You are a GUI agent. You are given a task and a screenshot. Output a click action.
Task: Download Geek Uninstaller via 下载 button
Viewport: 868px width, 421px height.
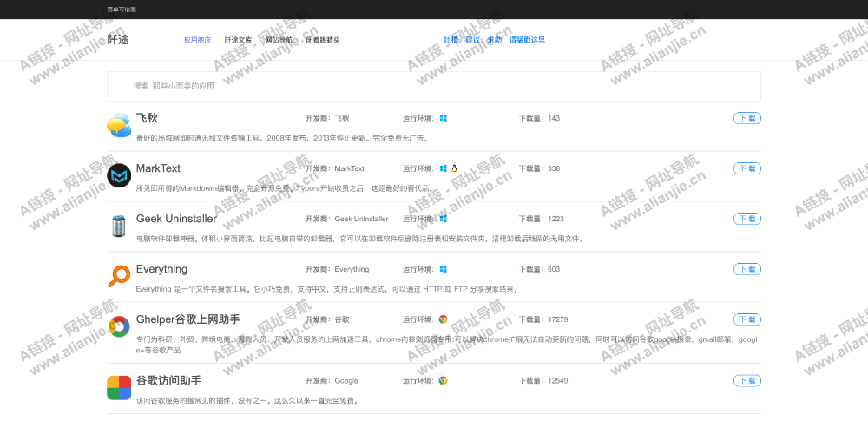point(746,219)
